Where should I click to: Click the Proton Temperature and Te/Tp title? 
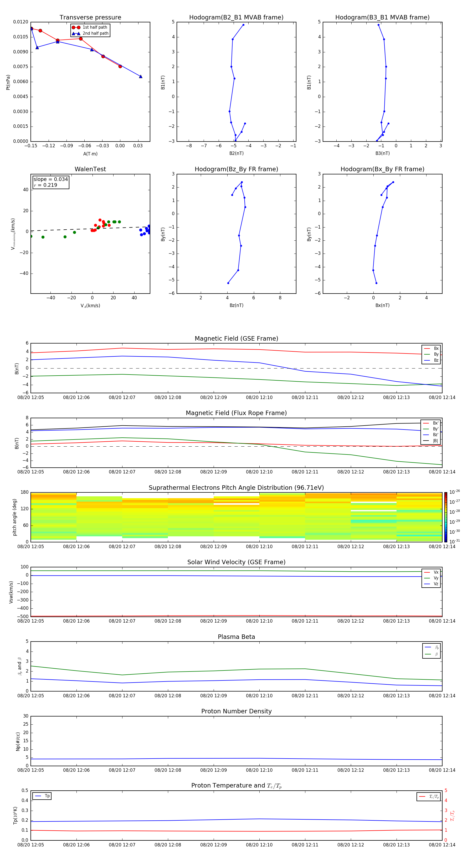[236, 786]
